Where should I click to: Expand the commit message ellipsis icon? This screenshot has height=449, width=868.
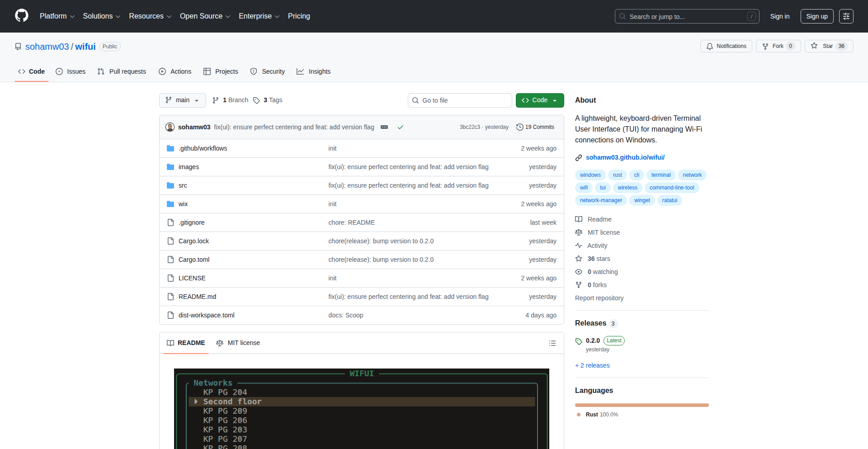[384, 128]
